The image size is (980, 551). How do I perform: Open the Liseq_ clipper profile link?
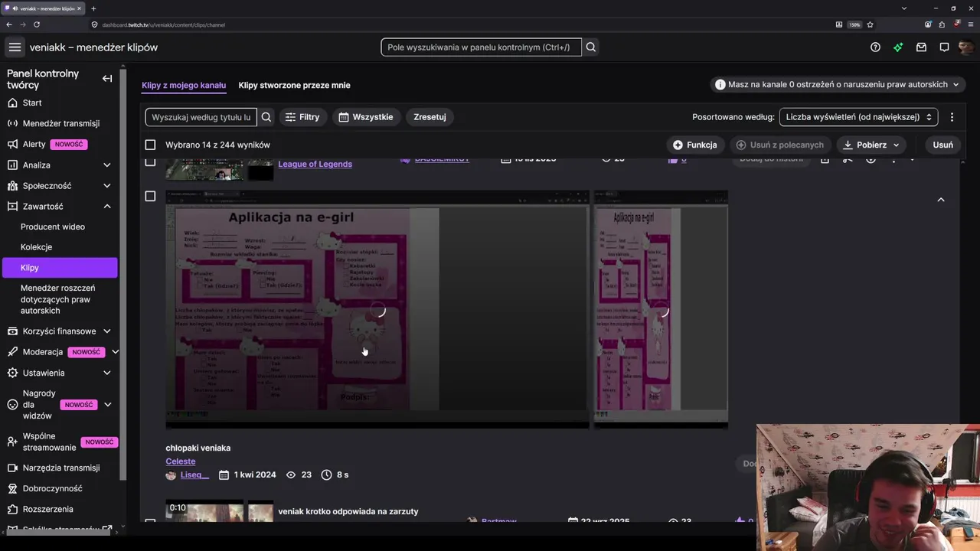click(x=194, y=474)
